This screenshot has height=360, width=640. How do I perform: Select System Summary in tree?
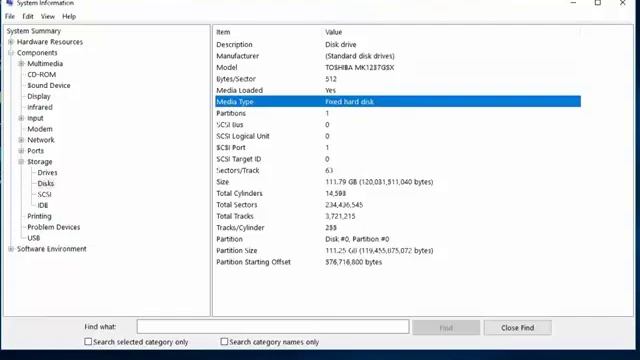[33, 31]
